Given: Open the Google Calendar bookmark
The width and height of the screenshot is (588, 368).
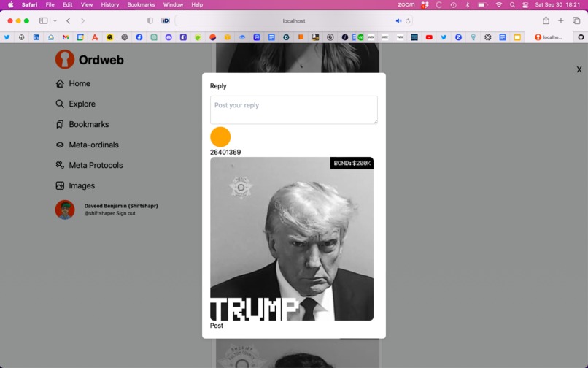Looking at the screenshot, I should coord(80,37).
